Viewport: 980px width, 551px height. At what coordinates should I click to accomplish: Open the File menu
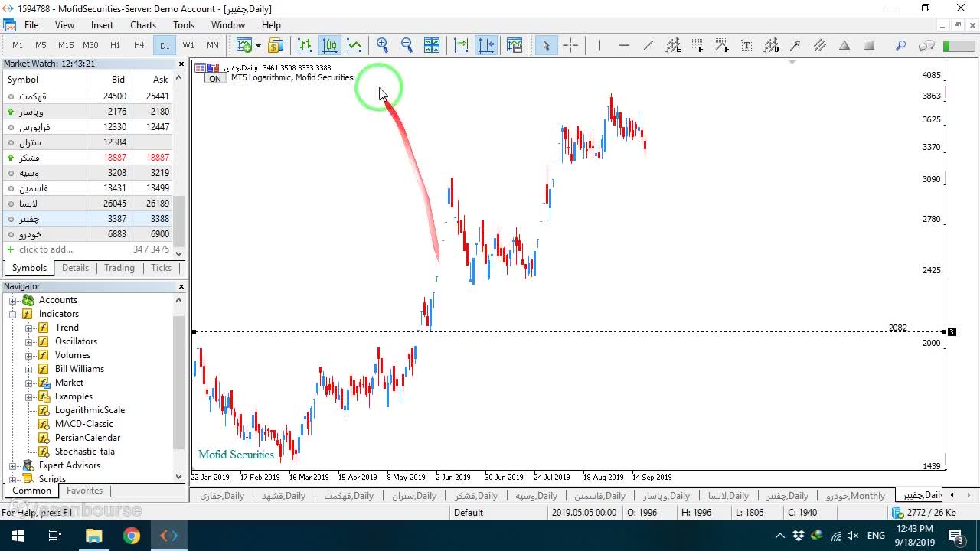(x=31, y=25)
